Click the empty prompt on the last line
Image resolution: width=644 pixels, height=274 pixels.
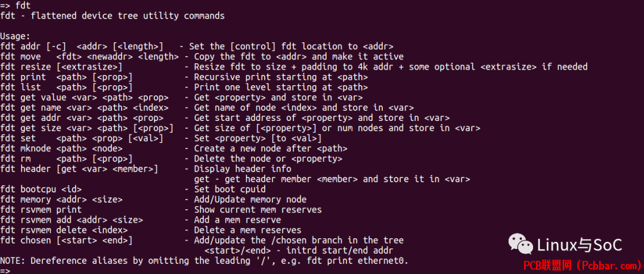[x=5, y=270]
